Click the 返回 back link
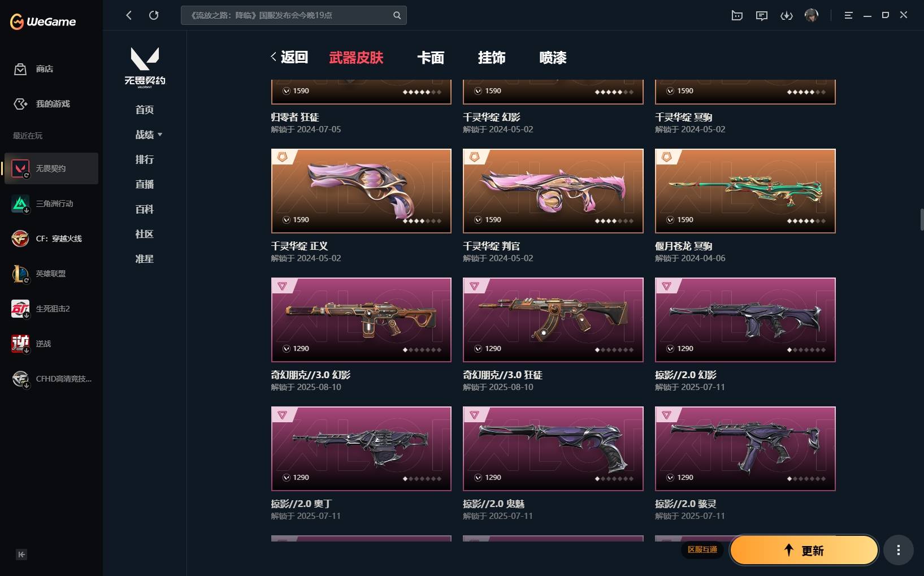Screen dimensions: 924x576 [289, 57]
